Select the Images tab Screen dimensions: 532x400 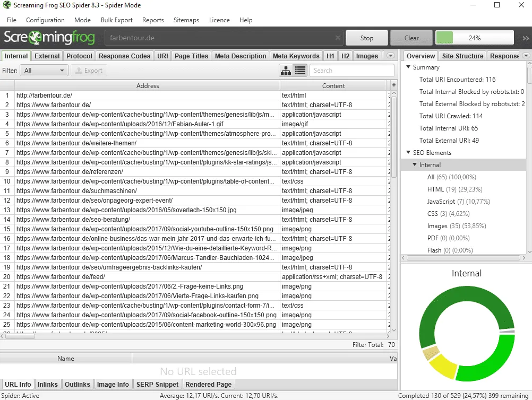pos(367,56)
